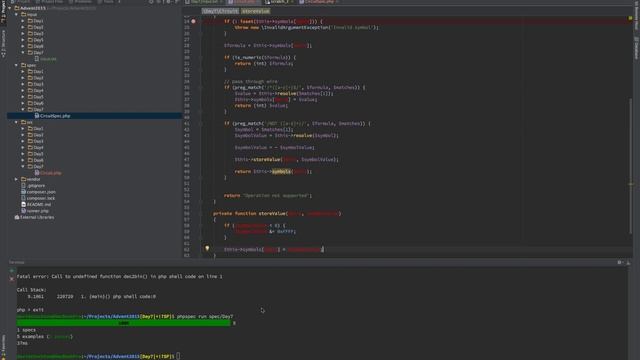Image resolution: width=640 pixels, height=360 pixels.
Task: Open README.md in the project tree
Action: tap(39, 204)
